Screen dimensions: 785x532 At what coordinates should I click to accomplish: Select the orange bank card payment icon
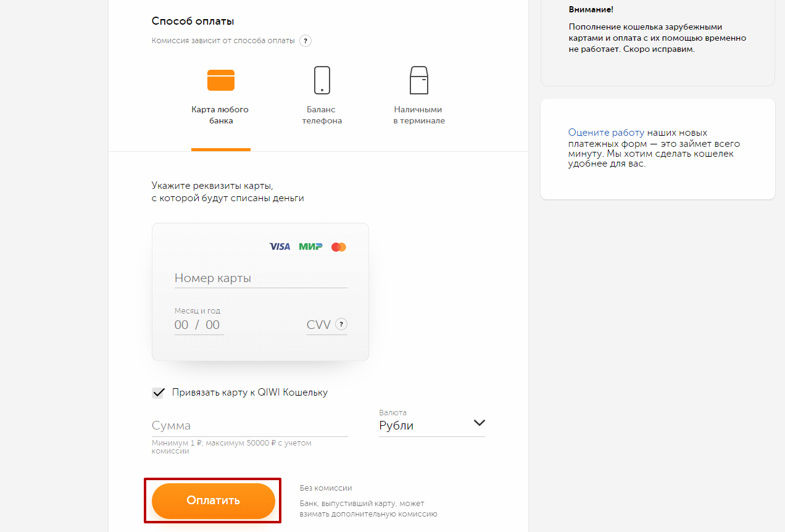pos(221,80)
